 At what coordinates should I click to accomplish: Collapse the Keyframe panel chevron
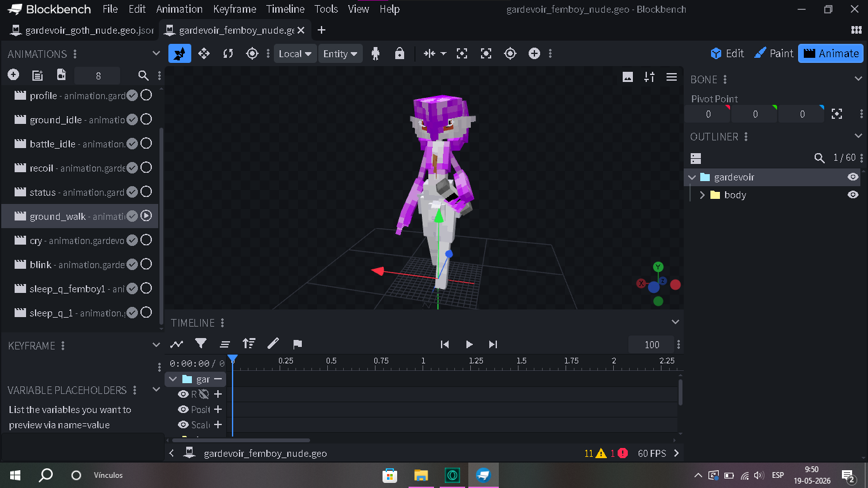point(156,345)
